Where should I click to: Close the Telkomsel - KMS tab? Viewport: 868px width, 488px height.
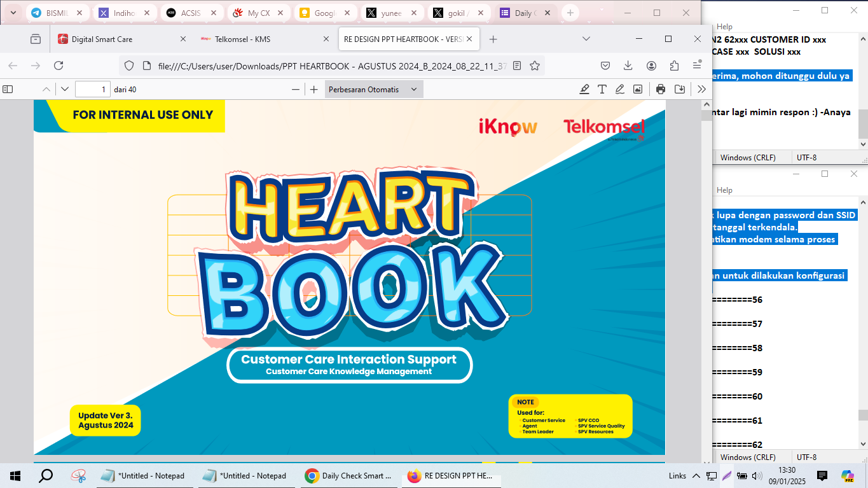click(x=326, y=39)
